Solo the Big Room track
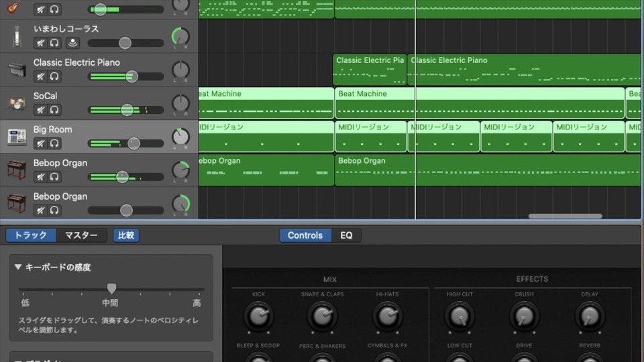 coord(54,143)
